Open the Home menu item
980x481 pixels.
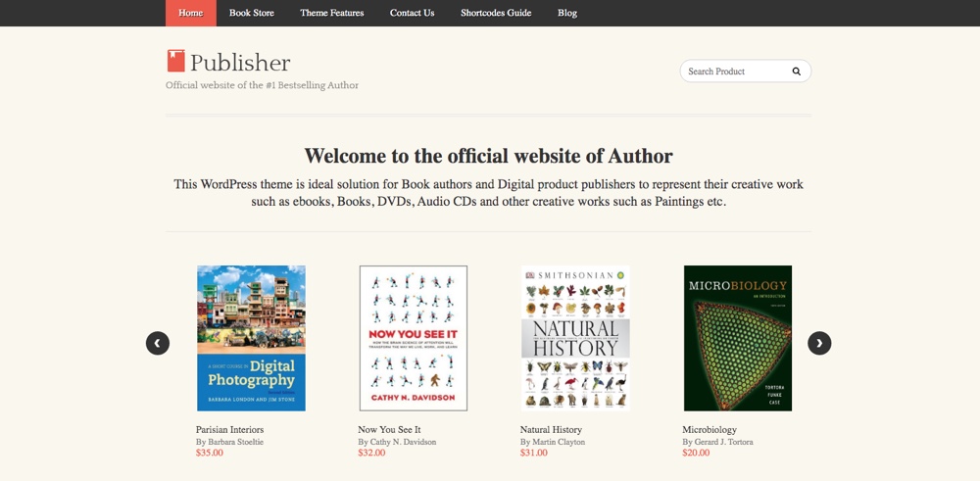[x=191, y=13]
